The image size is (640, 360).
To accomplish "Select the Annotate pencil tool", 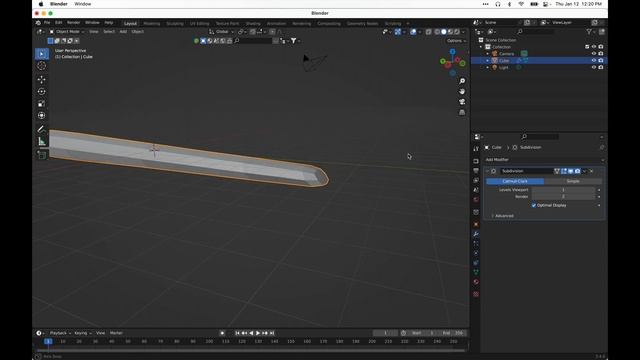I will tap(42, 129).
